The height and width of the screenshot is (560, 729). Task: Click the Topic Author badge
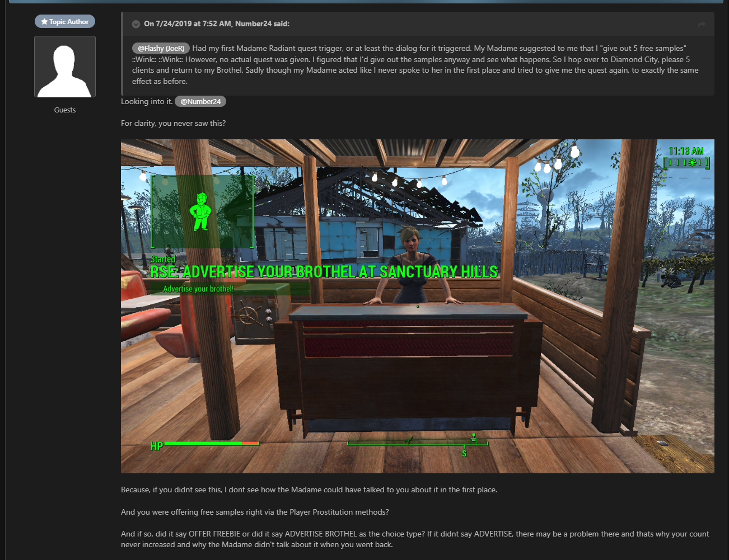(65, 22)
